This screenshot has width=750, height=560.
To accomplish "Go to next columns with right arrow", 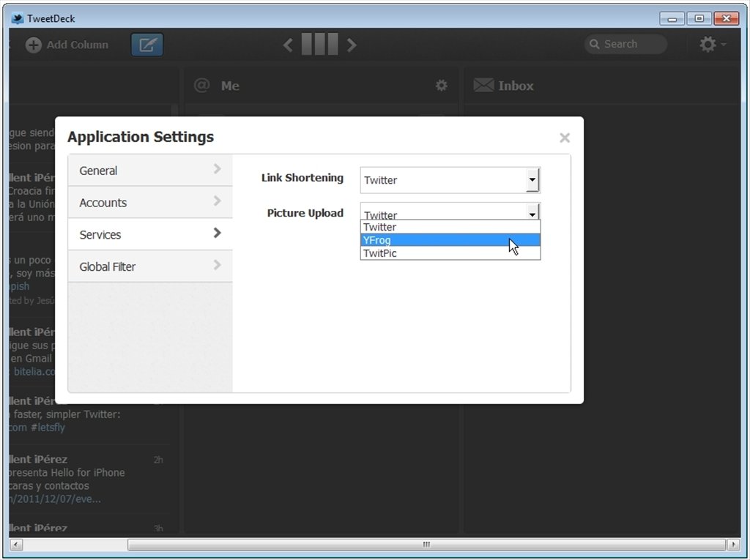I will [352, 45].
